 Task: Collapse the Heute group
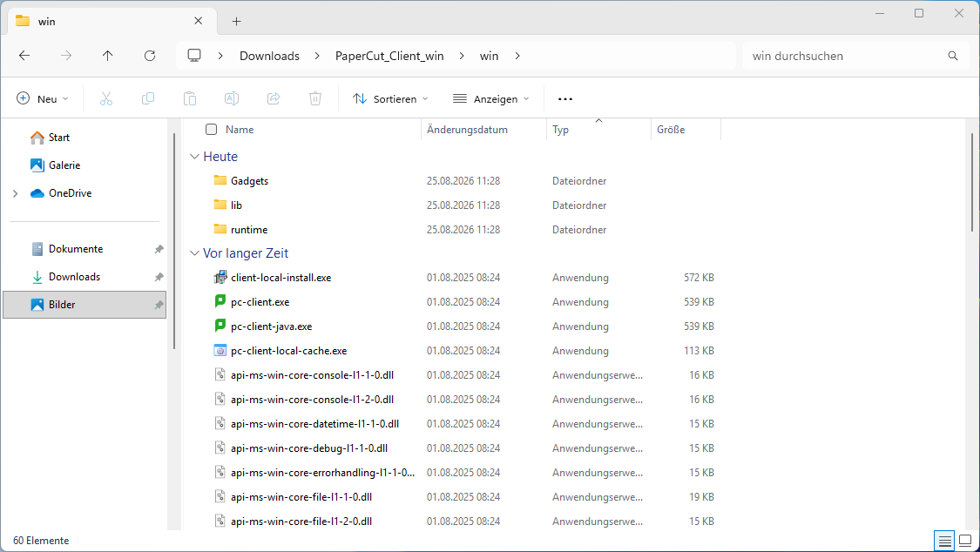coord(194,157)
